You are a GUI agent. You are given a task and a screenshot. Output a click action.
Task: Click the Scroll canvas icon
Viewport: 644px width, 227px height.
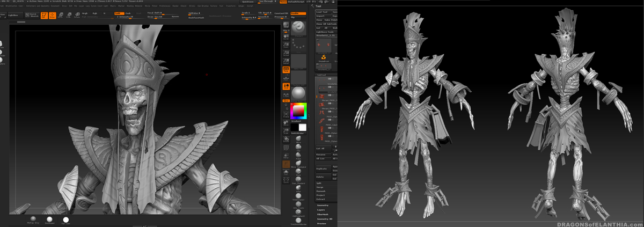[x=286, y=38]
